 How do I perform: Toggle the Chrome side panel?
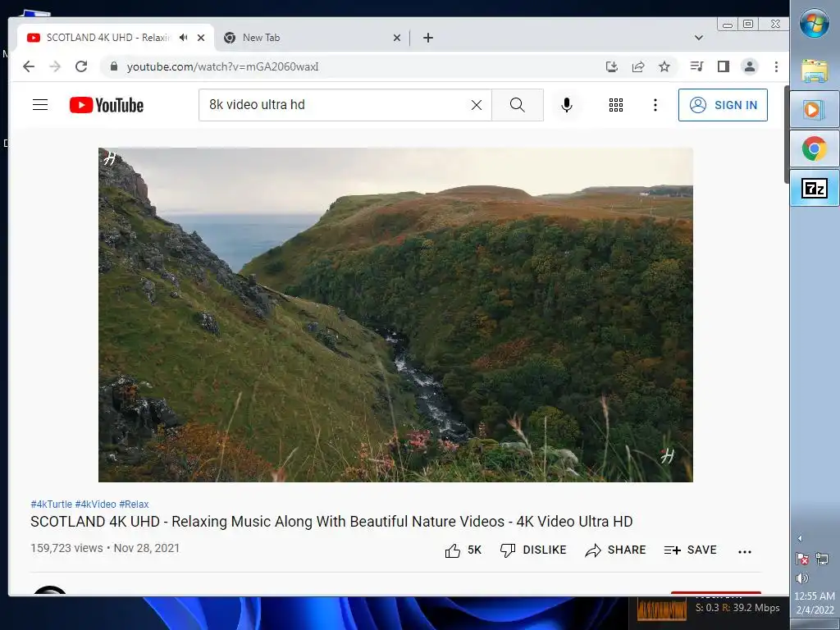pyautogui.click(x=724, y=66)
